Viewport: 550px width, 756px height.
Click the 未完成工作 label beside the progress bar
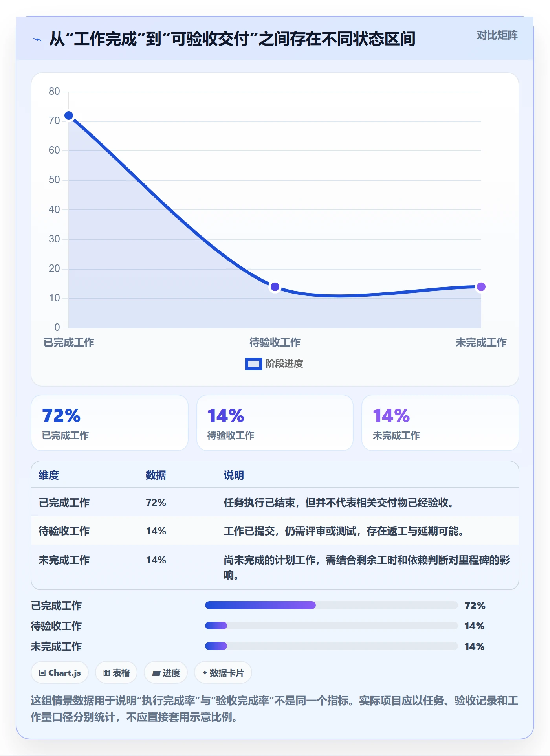(x=56, y=646)
